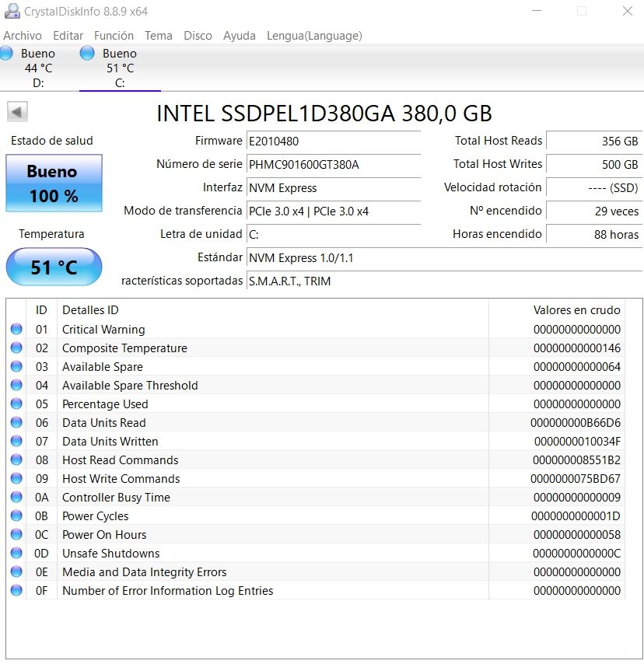Click the status orb for Data Units Written
Screen dimensions: 644x664
point(16,441)
